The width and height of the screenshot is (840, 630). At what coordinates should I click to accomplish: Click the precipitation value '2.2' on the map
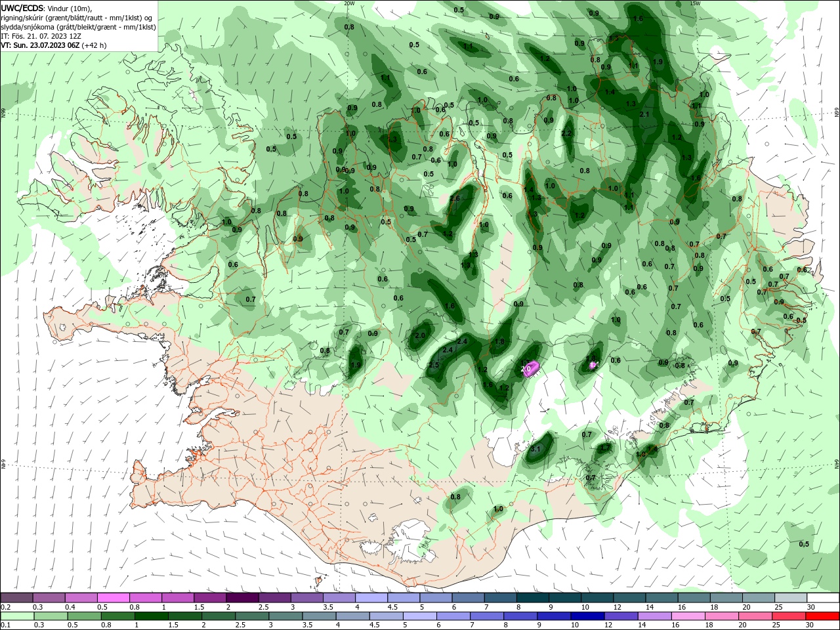tap(566, 133)
